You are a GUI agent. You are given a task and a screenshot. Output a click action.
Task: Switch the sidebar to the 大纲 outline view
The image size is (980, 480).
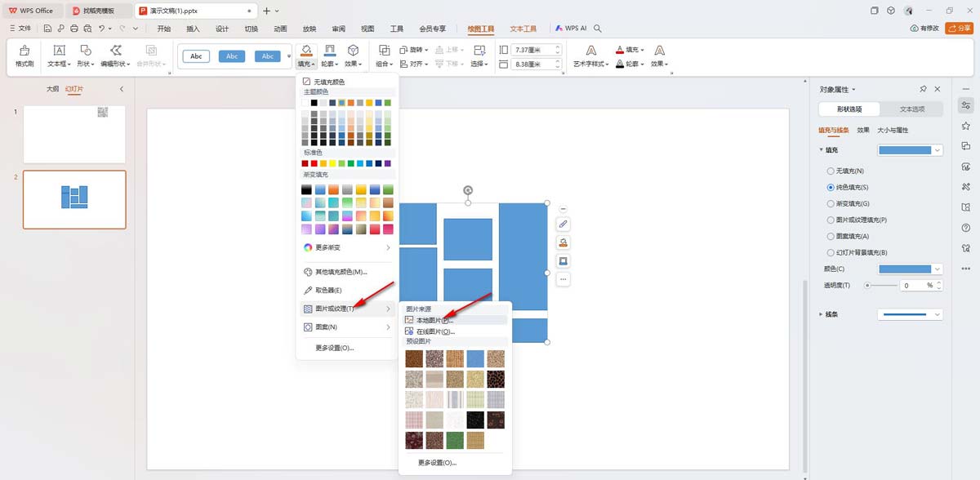pyautogui.click(x=53, y=88)
